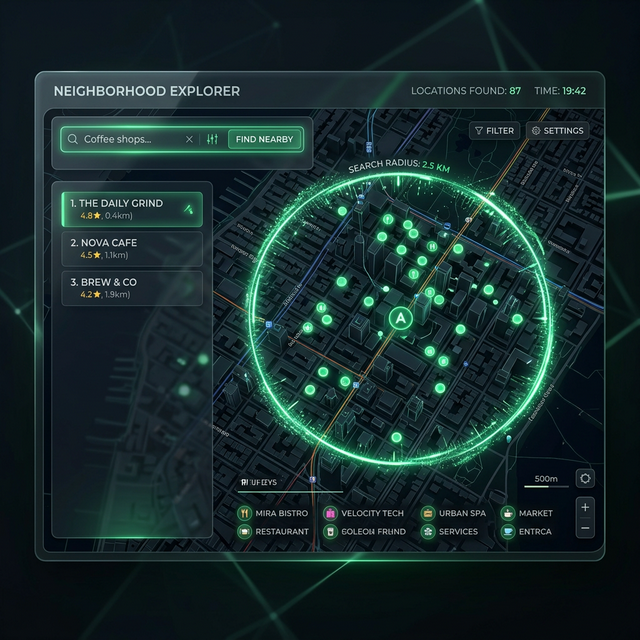Click the navigate arrow on The Daily Grind

(187, 208)
